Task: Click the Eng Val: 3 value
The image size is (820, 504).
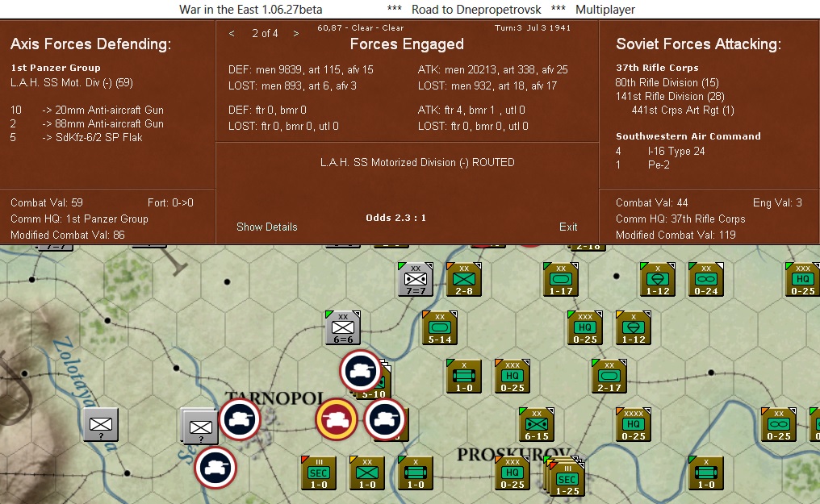Action: (x=777, y=202)
